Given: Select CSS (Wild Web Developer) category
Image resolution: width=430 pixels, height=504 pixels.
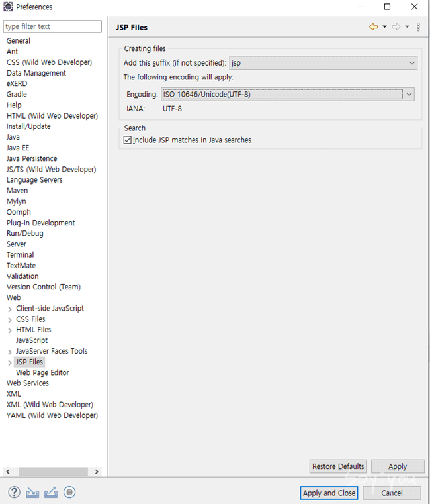Looking at the screenshot, I should 49,62.
